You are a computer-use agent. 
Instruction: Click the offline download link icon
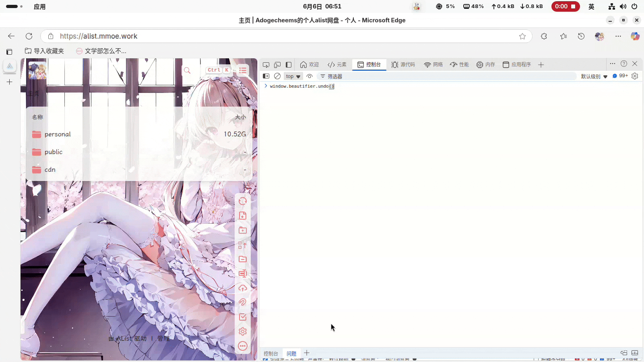pos(243,302)
